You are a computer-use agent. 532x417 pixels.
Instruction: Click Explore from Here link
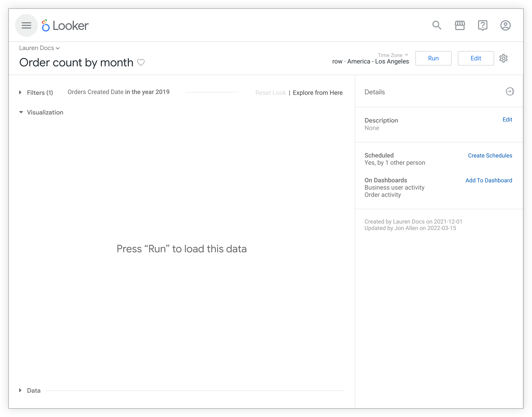tap(318, 93)
